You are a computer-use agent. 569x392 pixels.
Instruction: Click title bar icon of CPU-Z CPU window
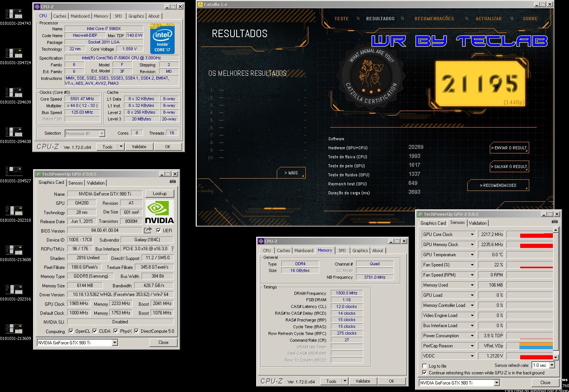point(37,6)
